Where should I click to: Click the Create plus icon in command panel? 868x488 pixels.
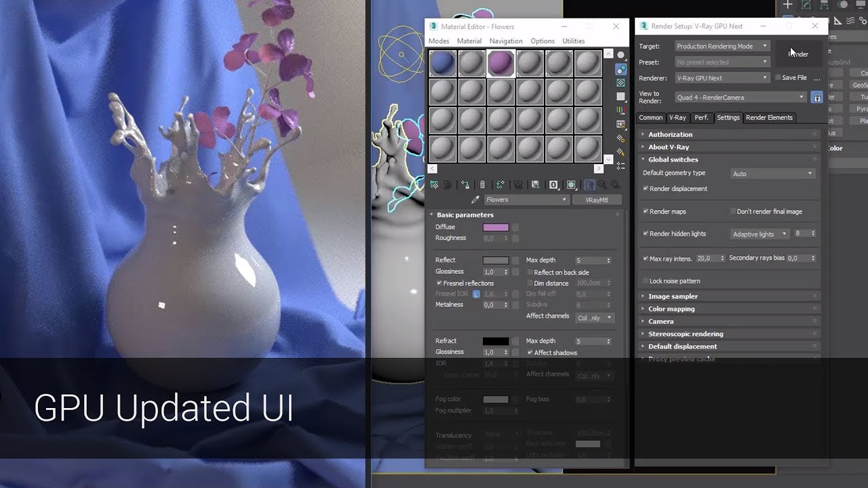pos(787,5)
